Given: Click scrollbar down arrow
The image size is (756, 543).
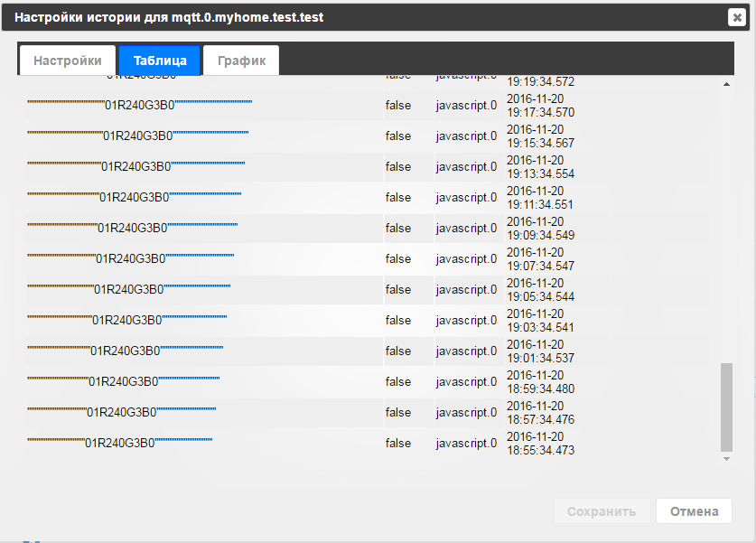Looking at the screenshot, I should pos(726,459).
